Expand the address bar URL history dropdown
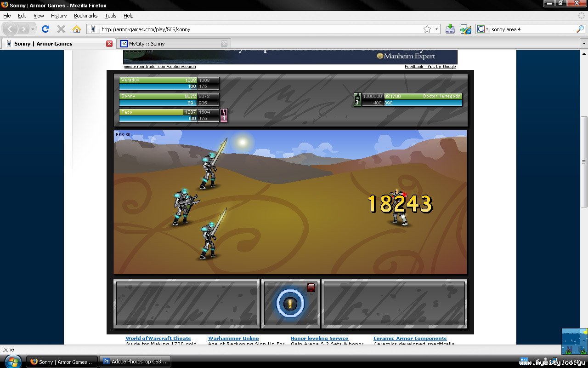Screen dimensions: 588x368 pyautogui.click(x=437, y=29)
